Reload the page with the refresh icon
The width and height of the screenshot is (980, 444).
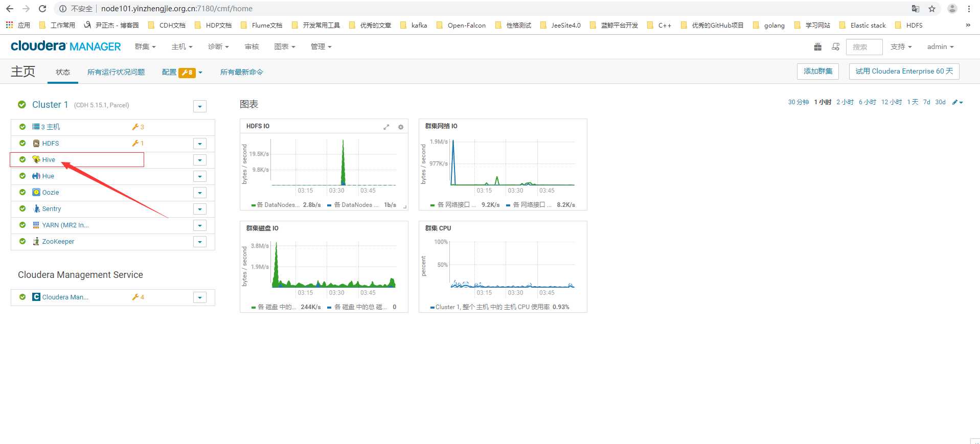coord(42,9)
